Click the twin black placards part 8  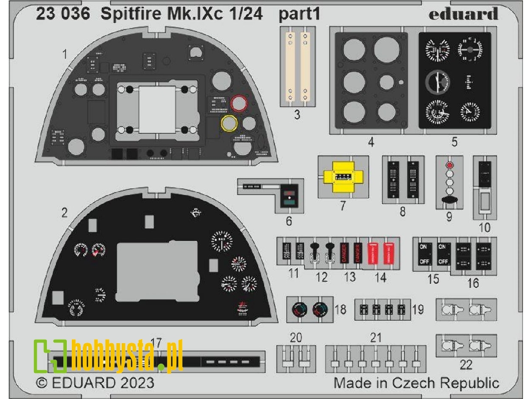pyautogui.click(x=403, y=180)
